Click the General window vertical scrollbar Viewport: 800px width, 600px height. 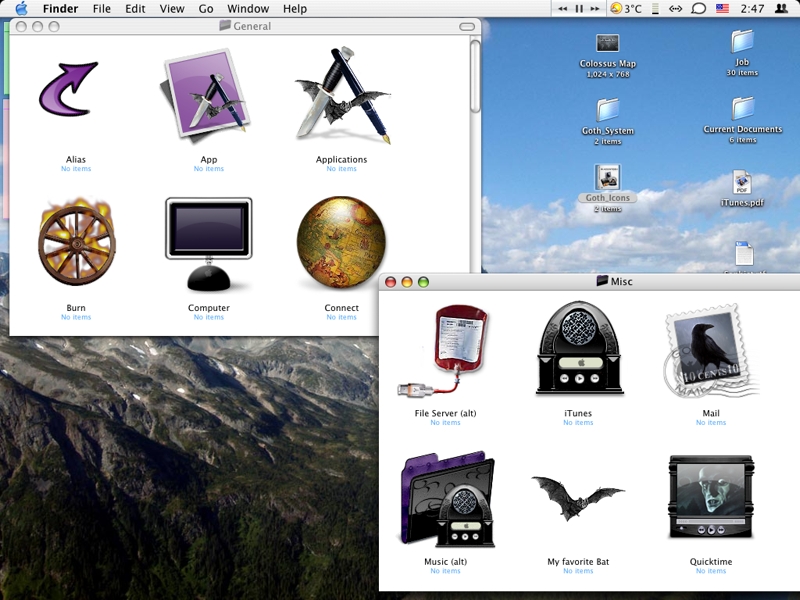point(476,75)
